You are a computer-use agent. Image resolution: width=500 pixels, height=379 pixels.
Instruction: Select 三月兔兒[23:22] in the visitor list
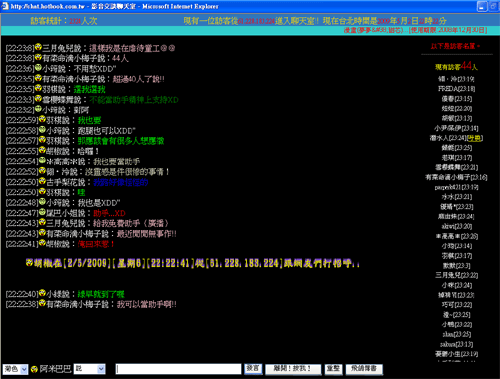(457, 275)
